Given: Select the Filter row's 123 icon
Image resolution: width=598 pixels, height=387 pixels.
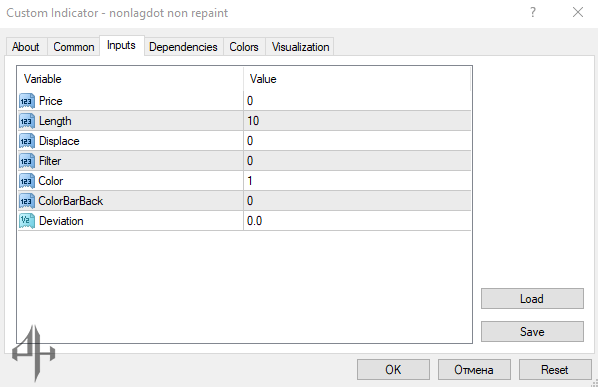Looking at the screenshot, I should click(x=27, y=161).
